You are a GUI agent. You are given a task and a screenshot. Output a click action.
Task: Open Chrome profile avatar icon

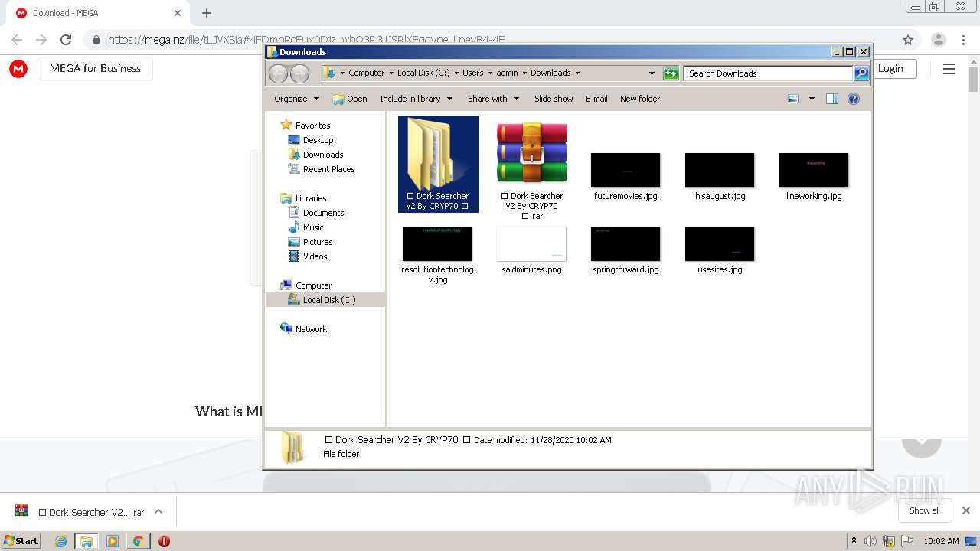939,40
